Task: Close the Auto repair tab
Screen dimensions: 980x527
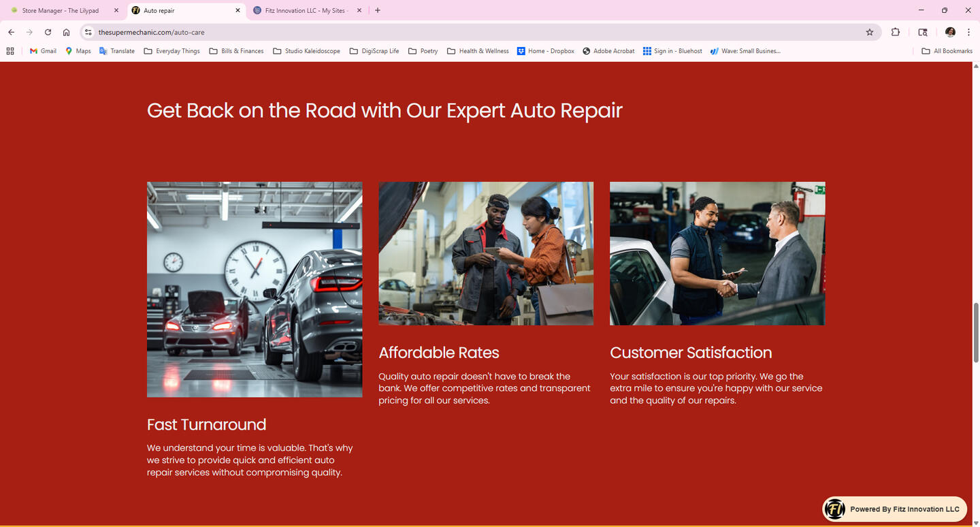Action: click(x=238, y=11)
